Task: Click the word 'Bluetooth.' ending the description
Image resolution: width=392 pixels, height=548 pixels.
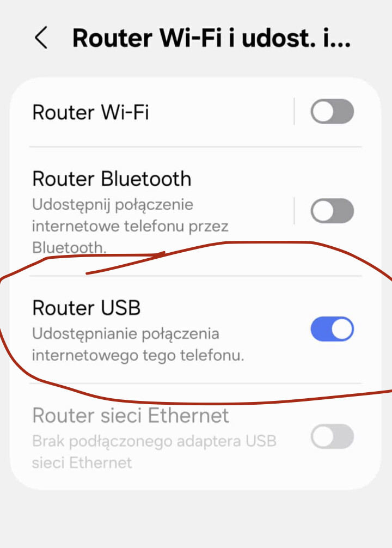Action: (69, 248)
